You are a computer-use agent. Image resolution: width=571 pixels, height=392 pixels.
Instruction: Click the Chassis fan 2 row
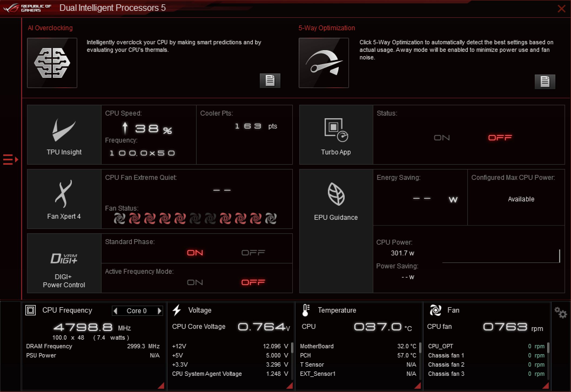click(x=486, y=365)
